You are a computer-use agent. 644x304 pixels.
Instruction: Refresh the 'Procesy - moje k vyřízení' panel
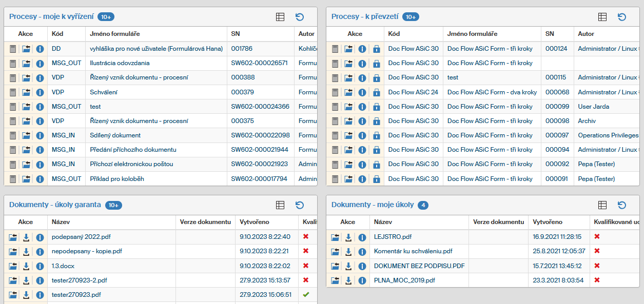click(x=300, y=17)
